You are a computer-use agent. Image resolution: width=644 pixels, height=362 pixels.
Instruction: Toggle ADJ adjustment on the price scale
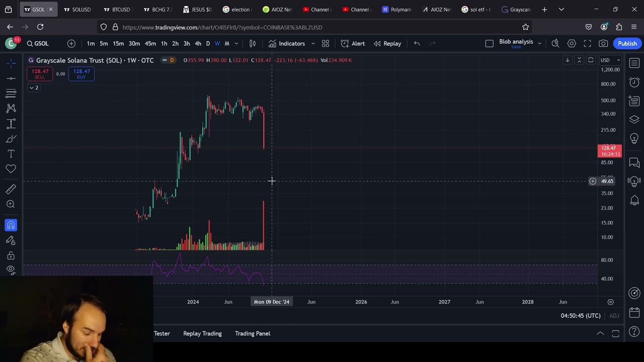click(614, 316)
